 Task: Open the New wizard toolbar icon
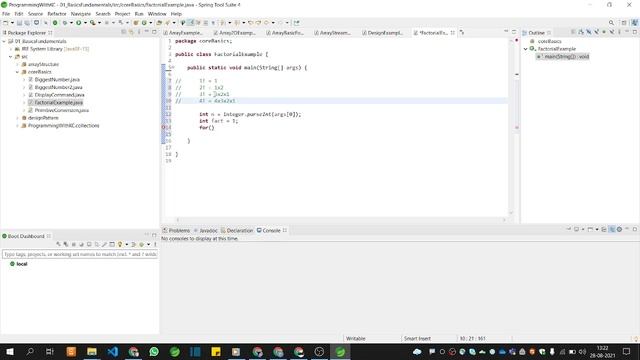[5, 23]
